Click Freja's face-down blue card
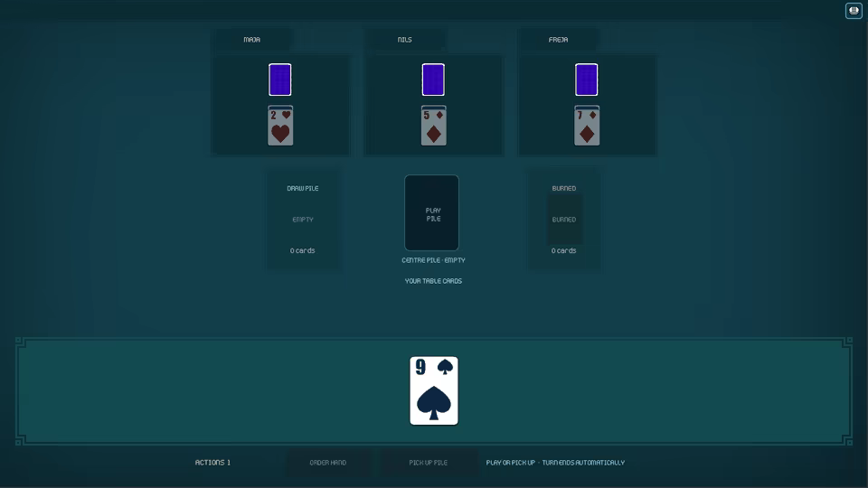This screenshot has height=488, width=868. (586, 80)
